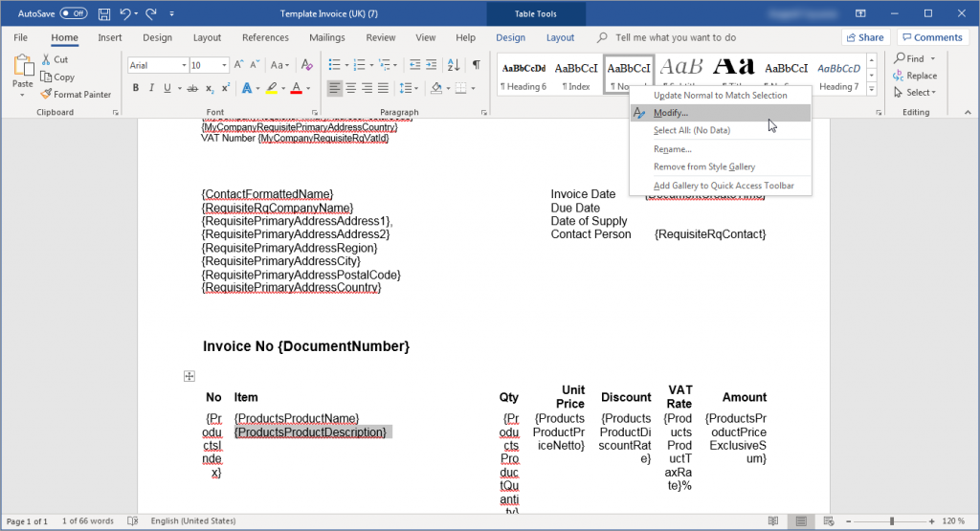Click the table move handle
This screenshot has height=531, width=980.
click(x=189, y=376)
